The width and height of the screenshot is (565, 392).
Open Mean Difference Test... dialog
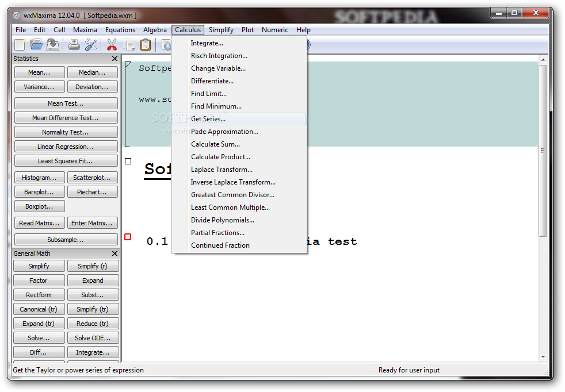(x=66, y=118)
